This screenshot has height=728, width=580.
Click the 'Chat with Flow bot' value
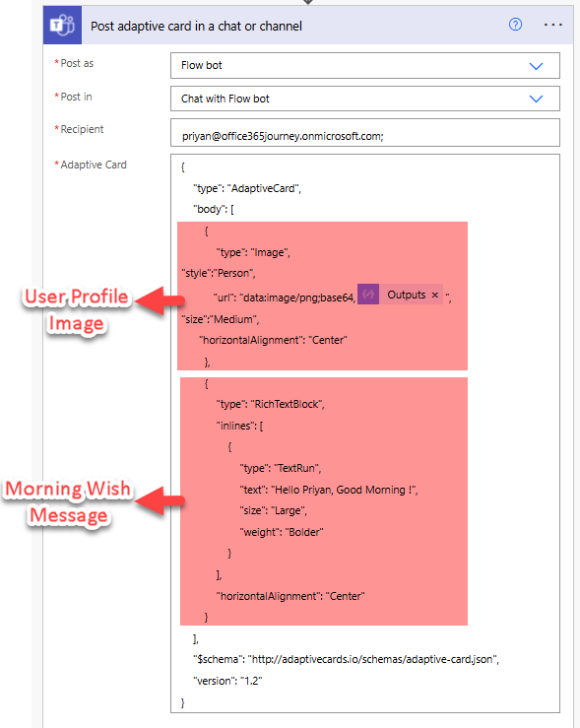click(226, 99)
